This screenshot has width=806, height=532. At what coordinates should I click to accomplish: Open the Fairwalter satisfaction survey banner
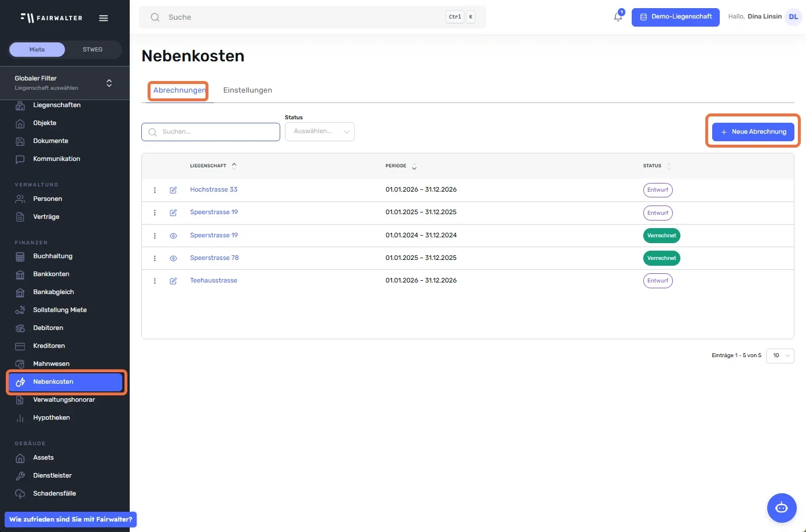click(x=71, y=519)
